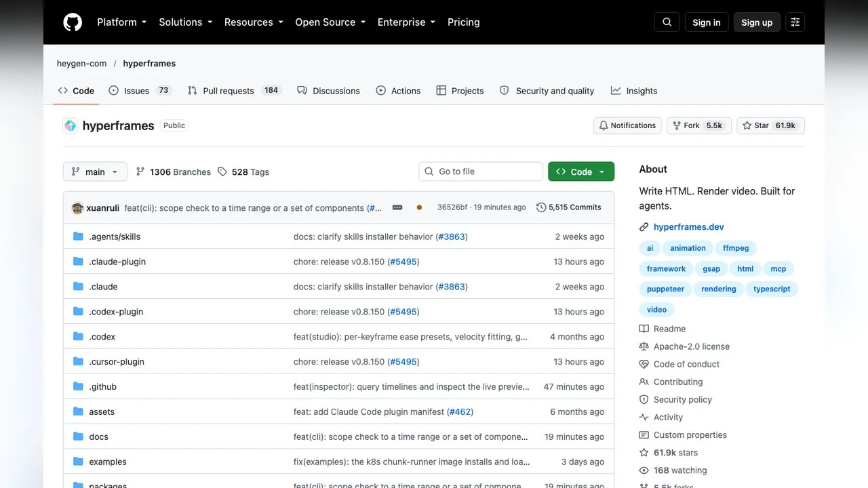This screenshot has height=488, width=868.
Task: Open the Apache-2.0 license link
Action: click(692, 346)
